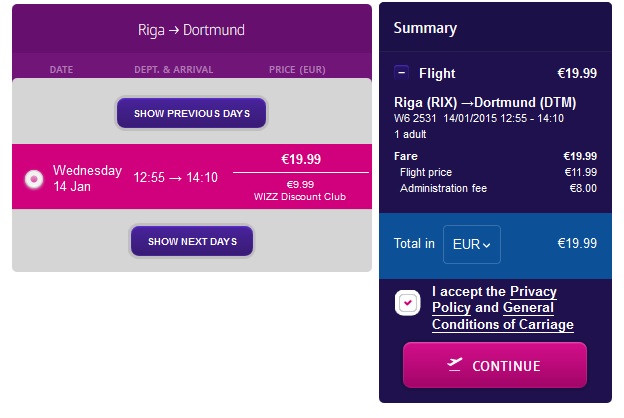Click the Riga → Dortmund route header

(191, 30)
